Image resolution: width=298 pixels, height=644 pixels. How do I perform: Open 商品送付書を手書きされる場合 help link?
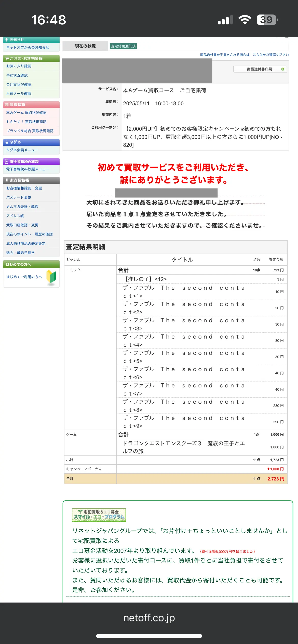click(245, 55)
